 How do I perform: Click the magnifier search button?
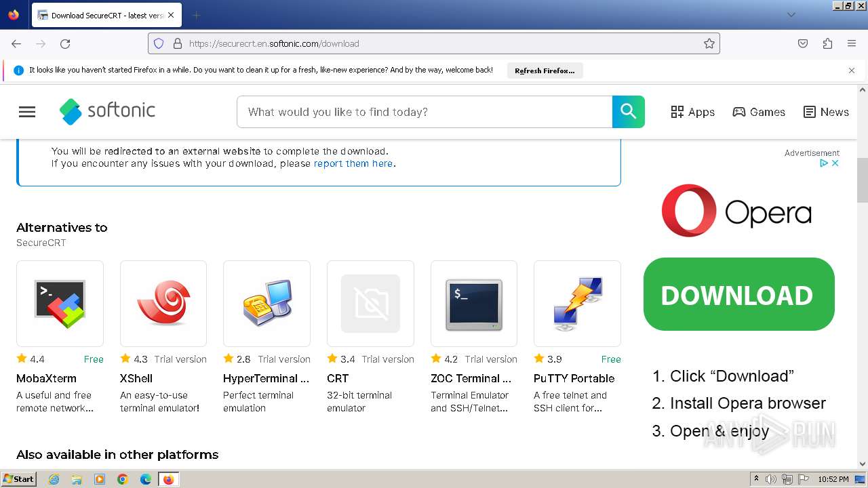[x=629, y=112]
